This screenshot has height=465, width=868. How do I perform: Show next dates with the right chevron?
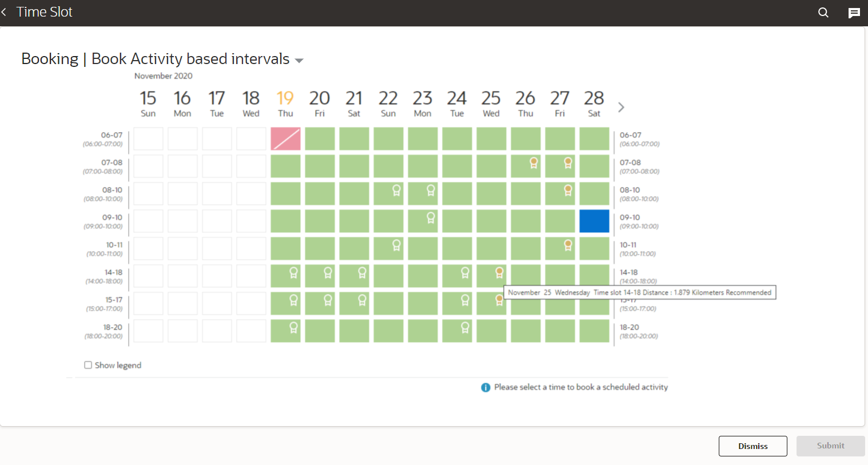(621, 107)
